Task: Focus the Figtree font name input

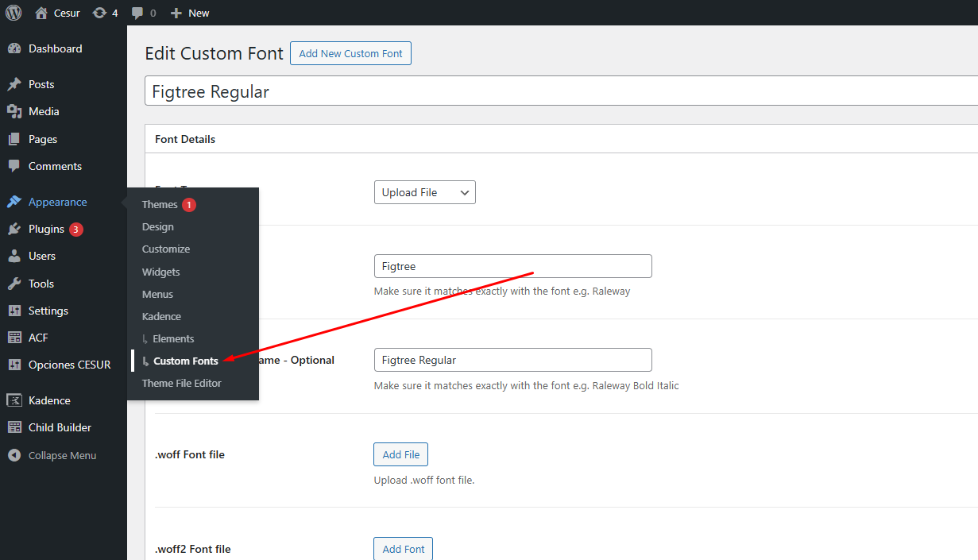Action: click(x=512, y=266)
